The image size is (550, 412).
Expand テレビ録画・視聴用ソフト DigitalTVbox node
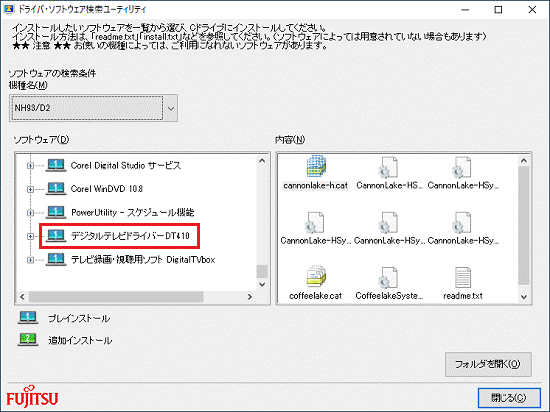click(x=30, y=260)
